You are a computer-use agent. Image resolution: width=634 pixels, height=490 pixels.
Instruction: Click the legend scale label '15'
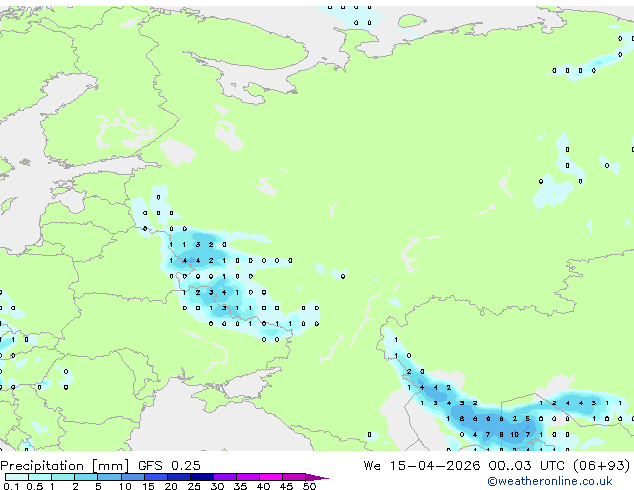[x=148, y=486]
